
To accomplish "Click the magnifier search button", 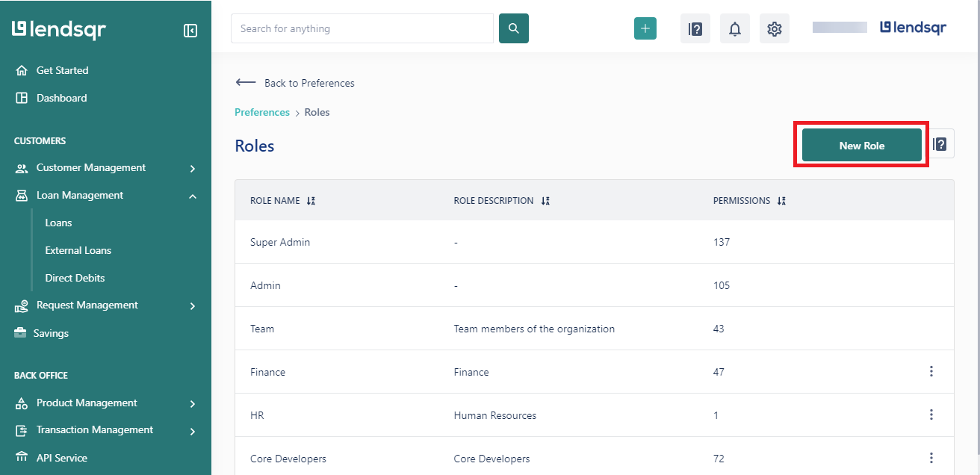I will pyautogui.click(x=514, y=28).
